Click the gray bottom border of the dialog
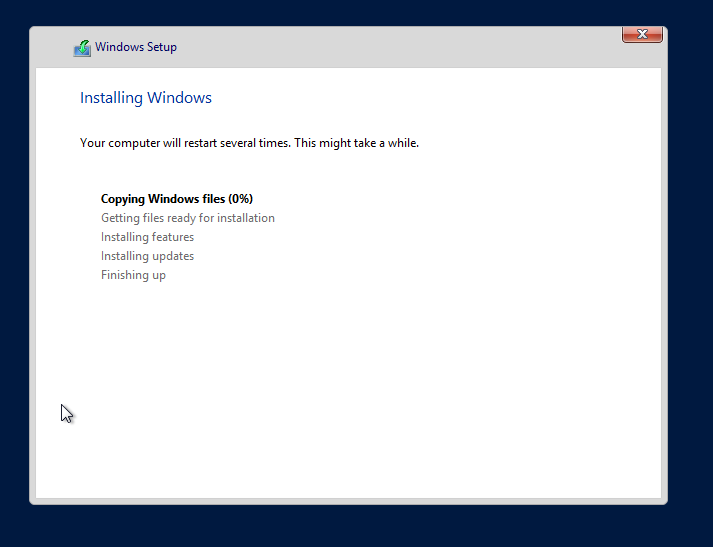This screenshot has width=713, height=547. pyautogui.click(x=348, y=500)
